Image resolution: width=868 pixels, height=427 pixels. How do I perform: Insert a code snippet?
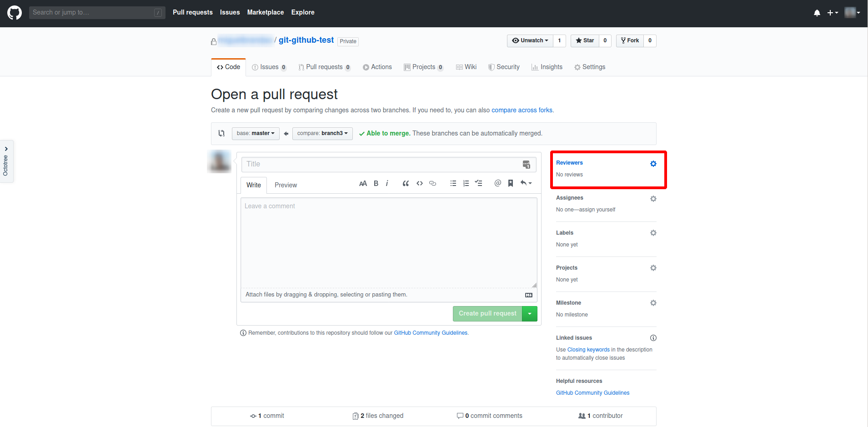point(420,183)
